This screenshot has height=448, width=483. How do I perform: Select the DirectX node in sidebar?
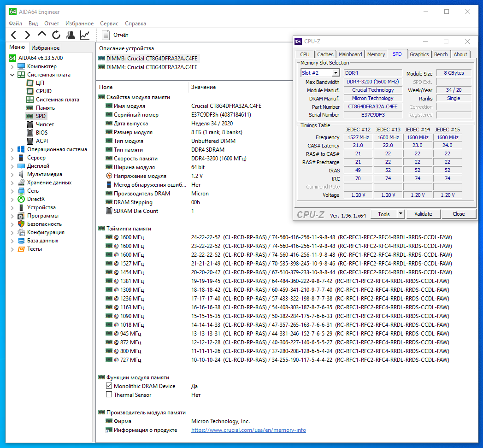[35, 199]
